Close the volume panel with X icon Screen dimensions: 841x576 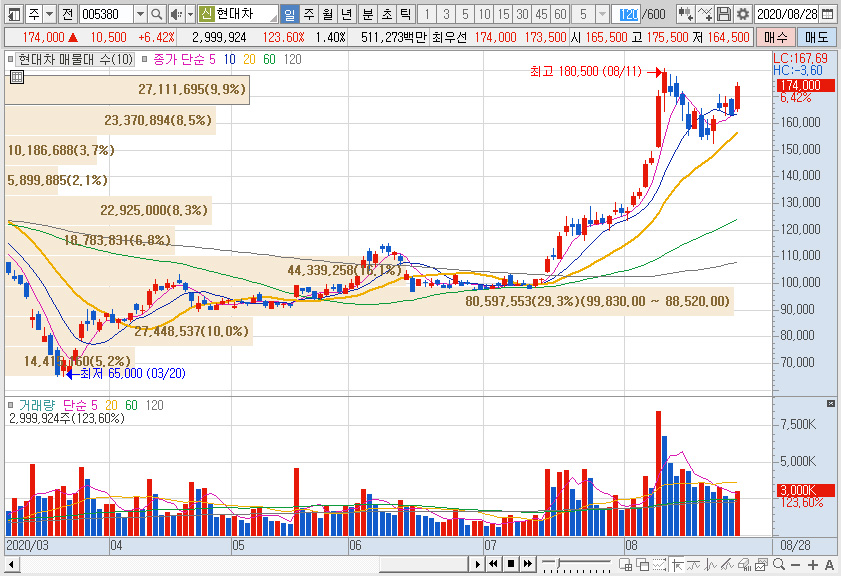(831, 403)
